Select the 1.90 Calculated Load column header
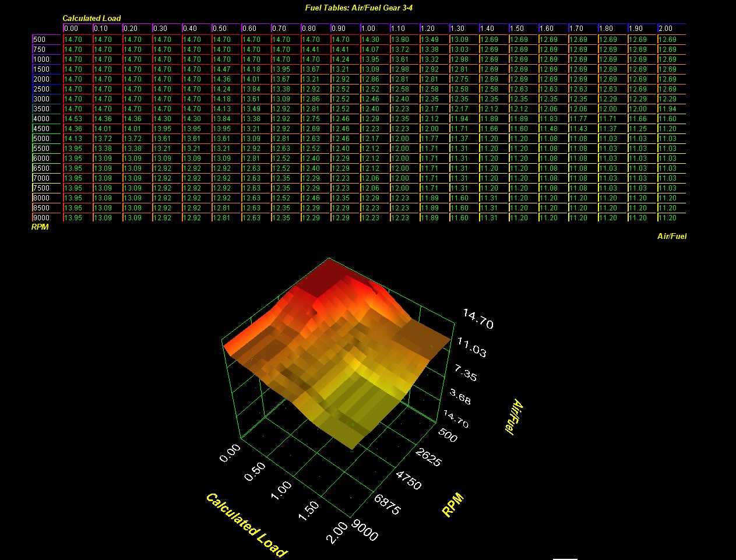 click(642, 28)
